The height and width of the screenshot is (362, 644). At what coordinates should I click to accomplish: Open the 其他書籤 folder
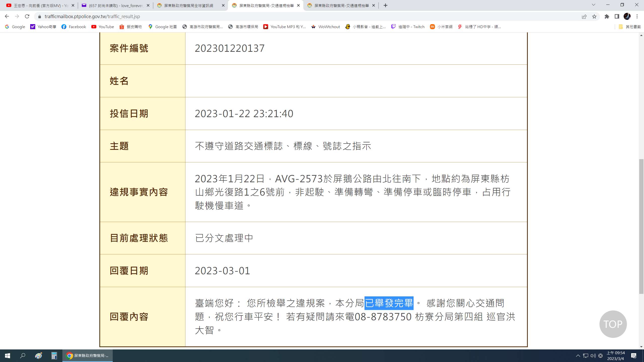630,27
